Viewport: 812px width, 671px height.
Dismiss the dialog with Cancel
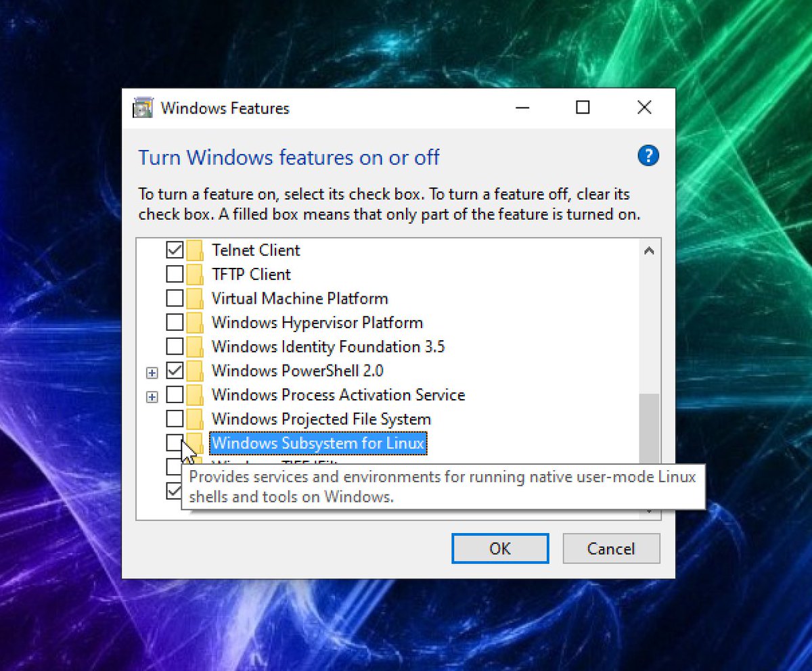click(x=611, y=549)
